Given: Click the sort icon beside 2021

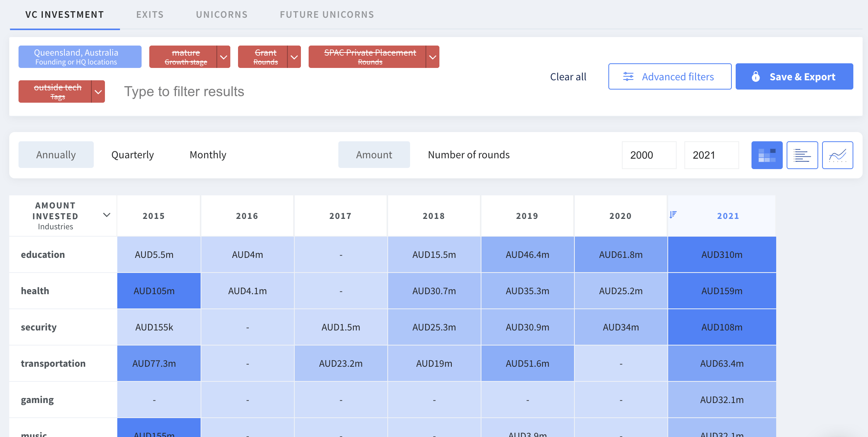Looking at the screenshot, I should pos(673,215).
